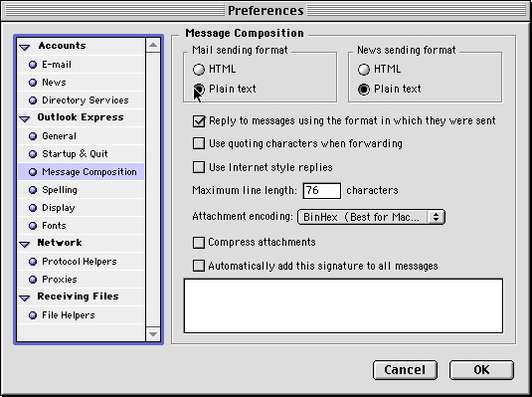Click the bullet icon beside Directory Services
The height and width of the screenshot is (397, 532).
point(33,100)
